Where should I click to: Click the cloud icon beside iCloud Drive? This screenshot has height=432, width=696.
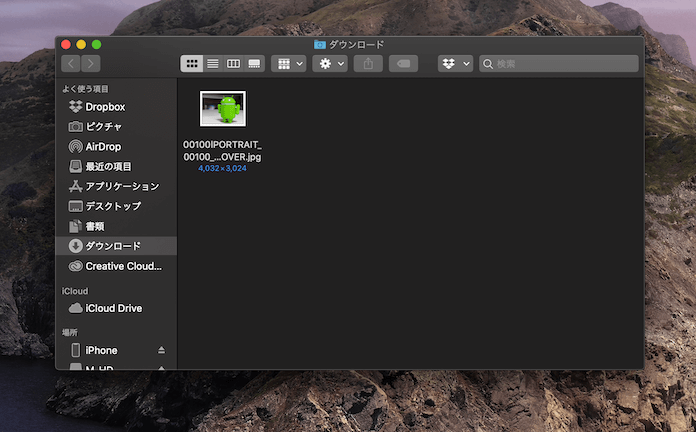pos(75,308)
